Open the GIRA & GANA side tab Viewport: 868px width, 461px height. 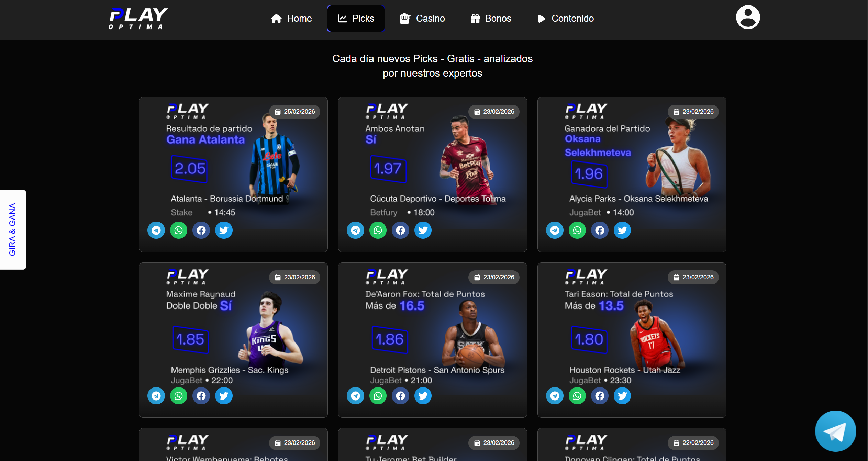point(13,229)
